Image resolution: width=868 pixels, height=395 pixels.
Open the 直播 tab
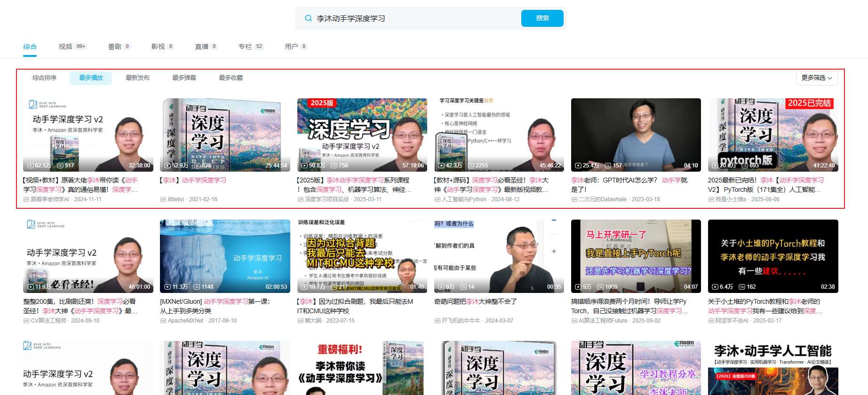pyautogui.click(x=206, y=47)
